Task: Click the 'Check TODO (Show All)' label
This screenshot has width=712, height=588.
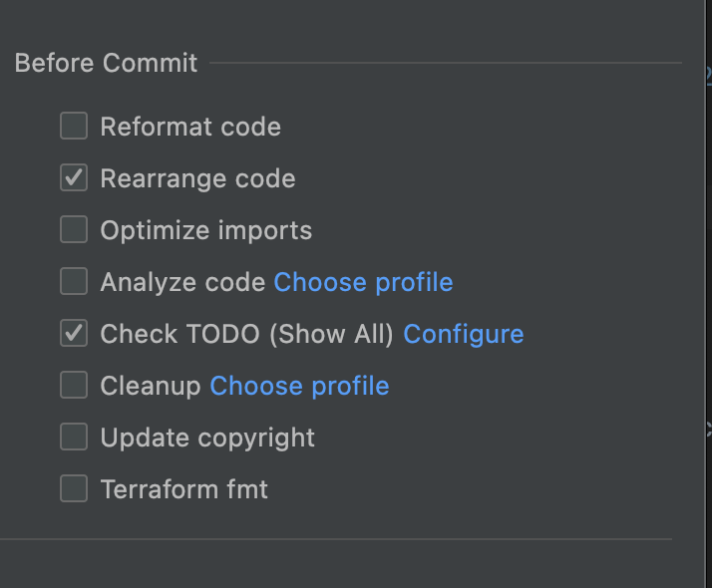Action: point(246,334)
